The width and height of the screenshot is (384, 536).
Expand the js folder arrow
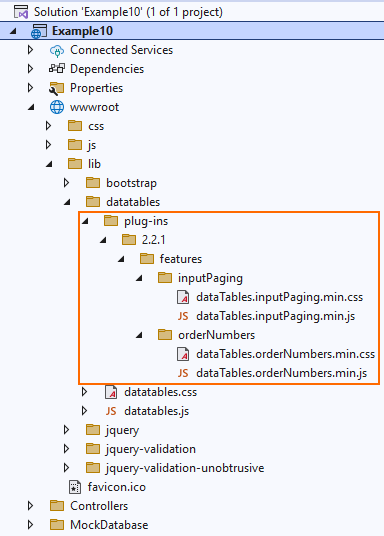coord(49,145)
